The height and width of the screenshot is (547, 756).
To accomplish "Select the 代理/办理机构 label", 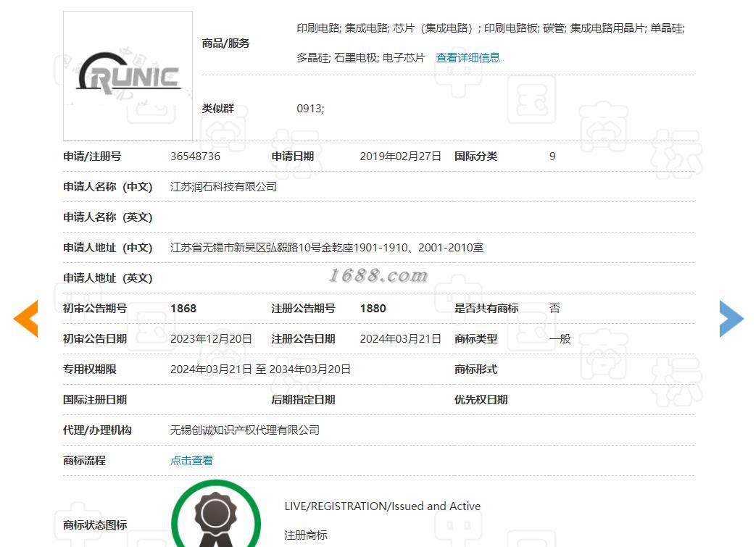I will pos(97,430).
